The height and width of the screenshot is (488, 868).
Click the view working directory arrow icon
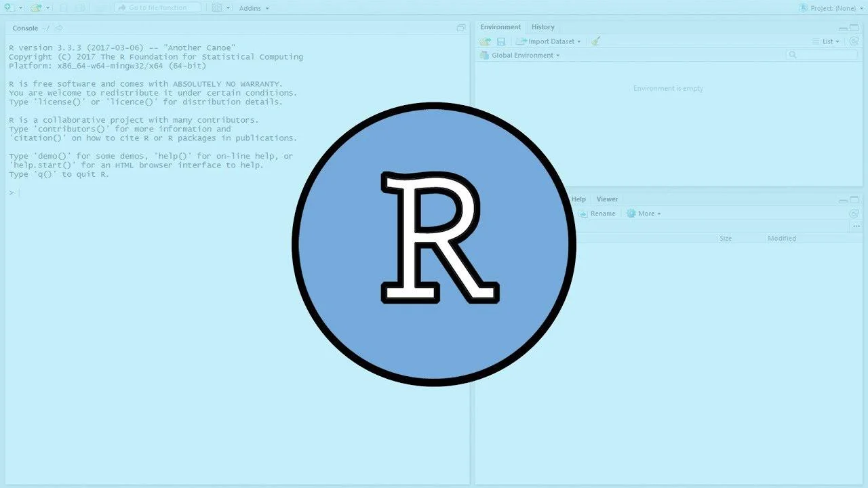58,28
